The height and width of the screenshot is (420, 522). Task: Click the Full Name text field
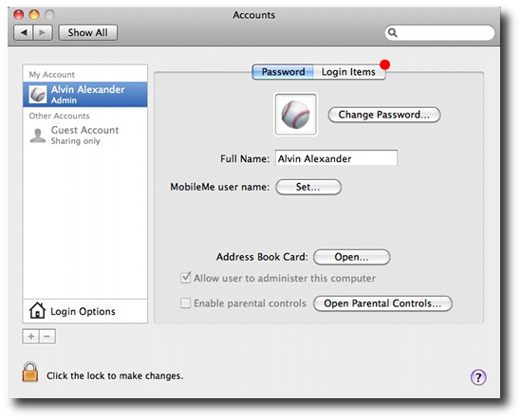pos(336,158)
